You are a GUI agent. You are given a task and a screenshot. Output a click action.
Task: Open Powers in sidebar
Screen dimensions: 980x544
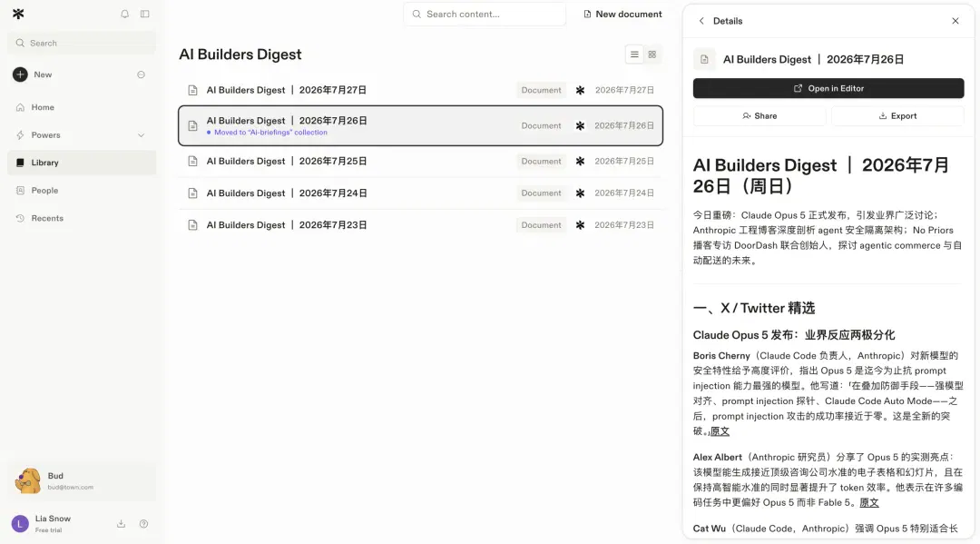pos(82,135)
